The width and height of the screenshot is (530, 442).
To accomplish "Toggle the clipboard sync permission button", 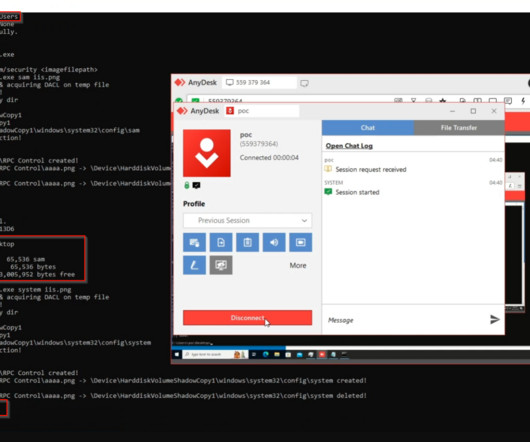I will pyautogui.click(x=247, y=242).
